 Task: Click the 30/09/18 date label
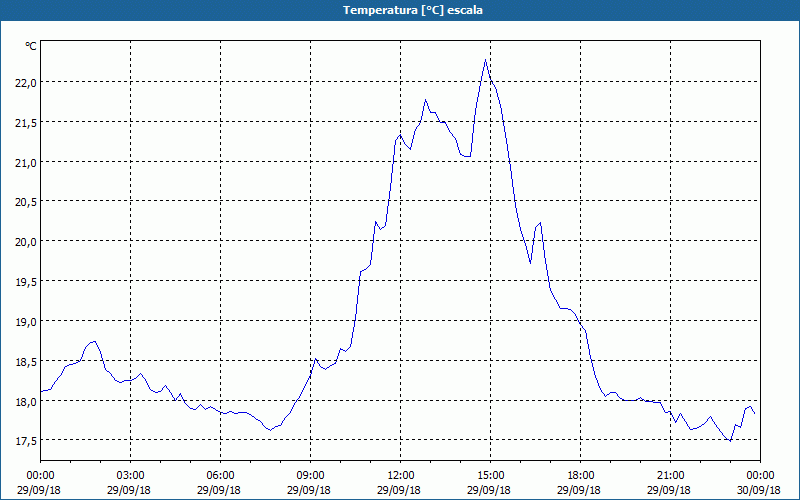coord(759,490)
